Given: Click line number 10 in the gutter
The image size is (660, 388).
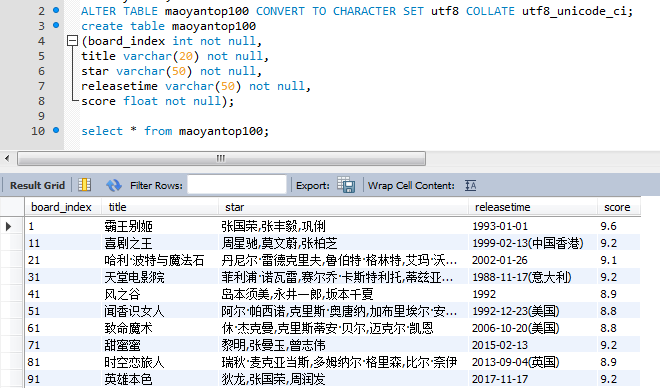Looking at the screenshot, I should [38, 131].
